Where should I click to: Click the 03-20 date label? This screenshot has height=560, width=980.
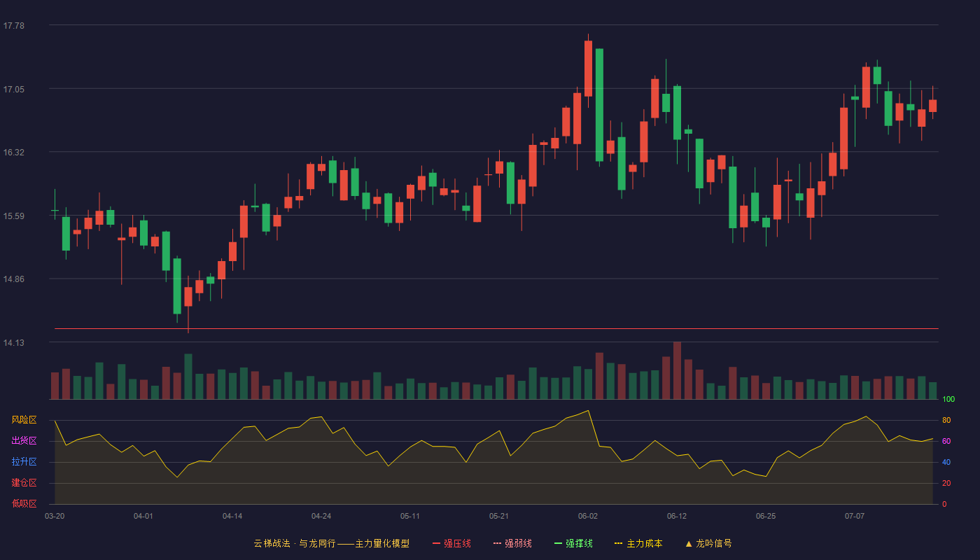[x=55, y=516]
